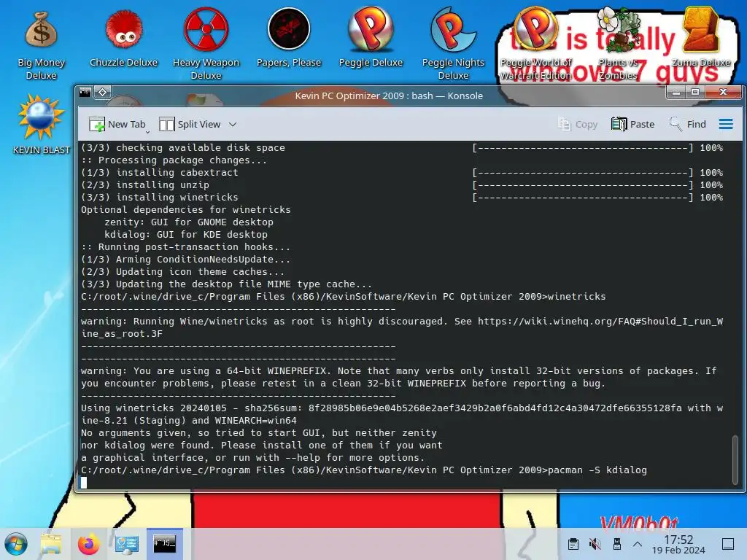This screenshot has height=560, width=747.
Task: Click removable device tray icon
Action: click(616, 544)
